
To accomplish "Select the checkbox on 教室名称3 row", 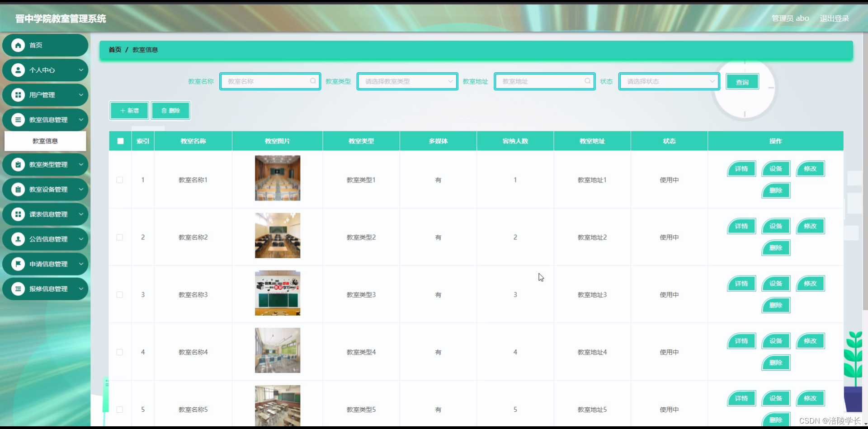I will tap(120, 294).
